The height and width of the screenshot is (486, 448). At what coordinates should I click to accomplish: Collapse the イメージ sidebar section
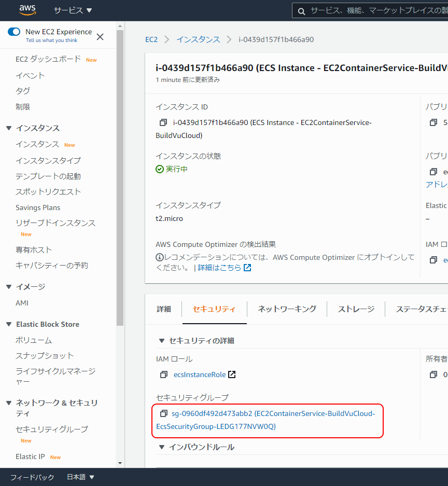pos(9,287)
